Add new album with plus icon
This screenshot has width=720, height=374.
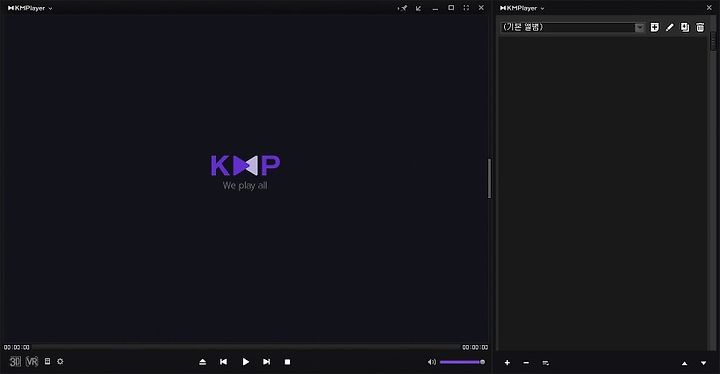tap(654, 27)
